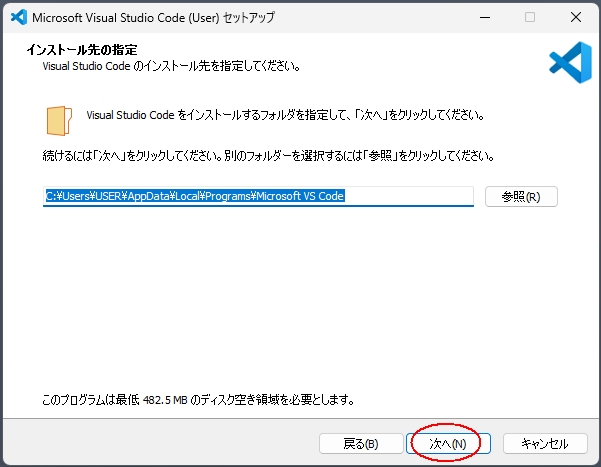Click the large blue VS Code logo
Viewport: 601px width, 467px height.
570,62
